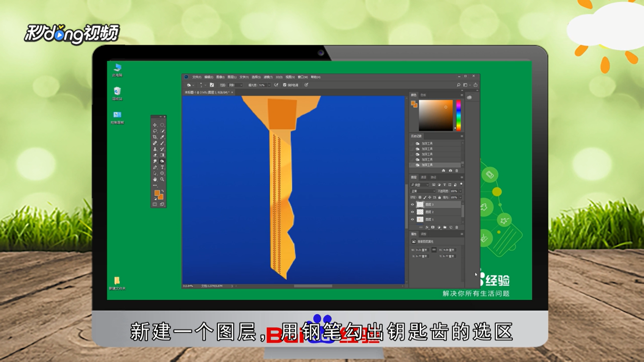The width and height of the screenshot is (644, 362).
Task: Switch to the 路径 paths tab
Action: (x=433, y=177)
